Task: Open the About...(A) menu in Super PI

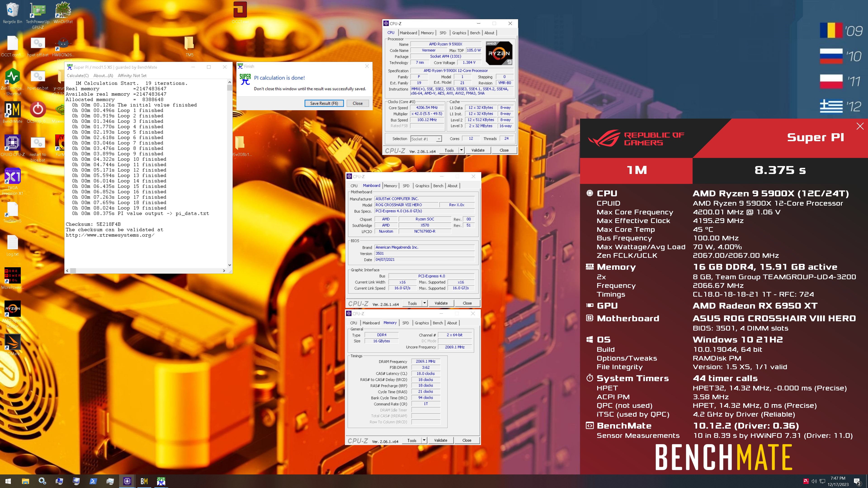Action: pos(103,76)
